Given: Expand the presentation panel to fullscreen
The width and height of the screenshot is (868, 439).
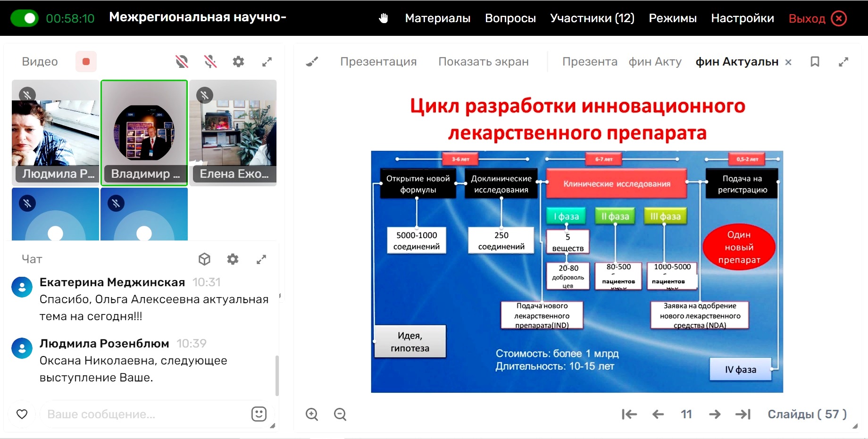Looking at the screenshot, I should (843, 62).
